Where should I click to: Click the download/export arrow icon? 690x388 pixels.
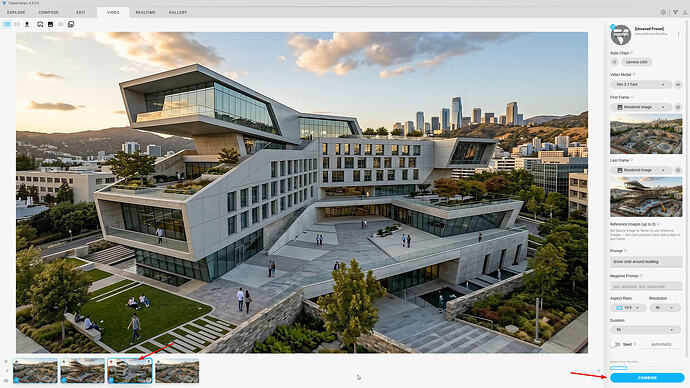tap(27, 24)
